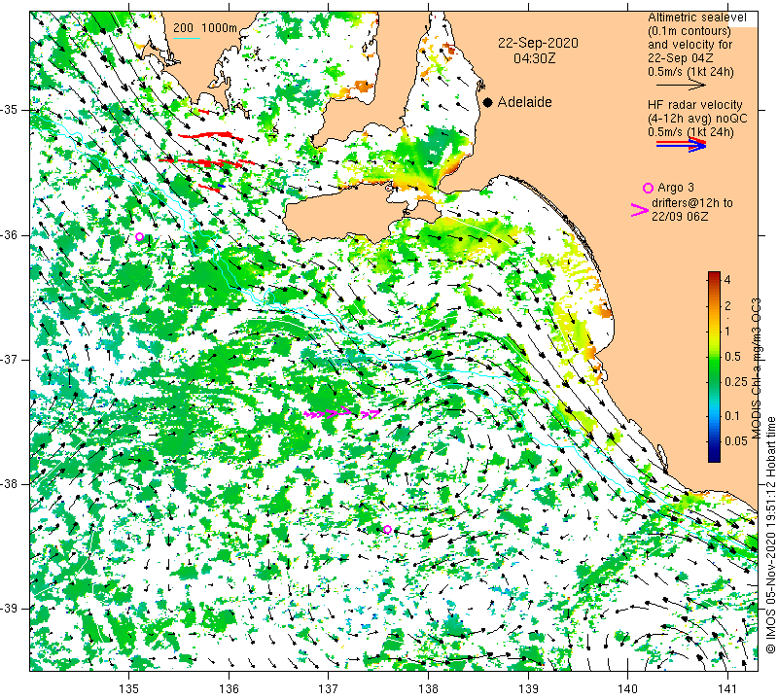778x700 pixels.
Task: Click the colorbar value label 0.5
Action: [x=732, y=356]
